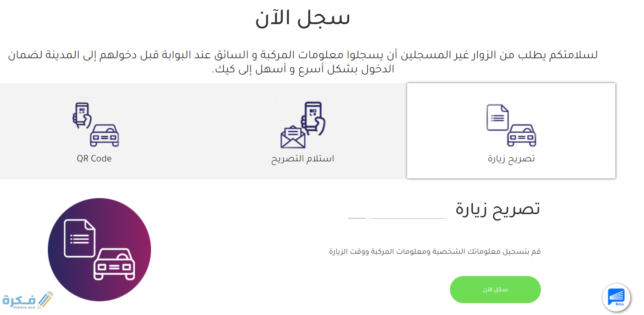Click the document sheet inside the purple circle

[80, 238]
